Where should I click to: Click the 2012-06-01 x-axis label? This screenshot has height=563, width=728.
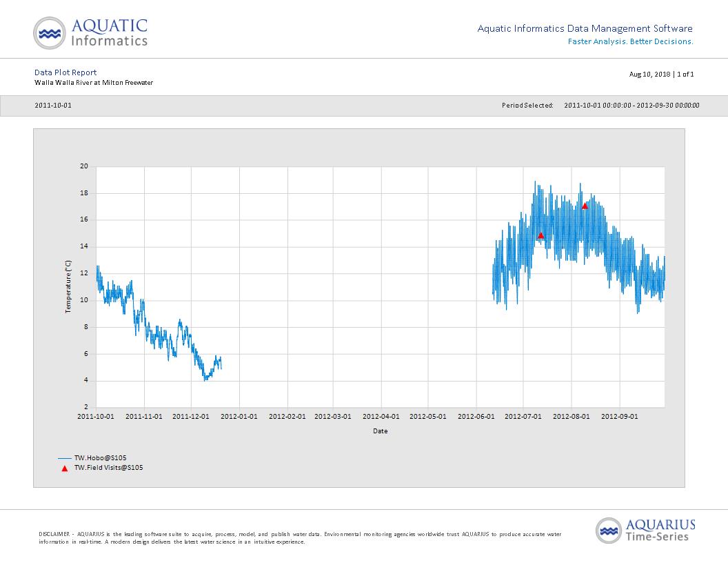[x=476, y=417]
